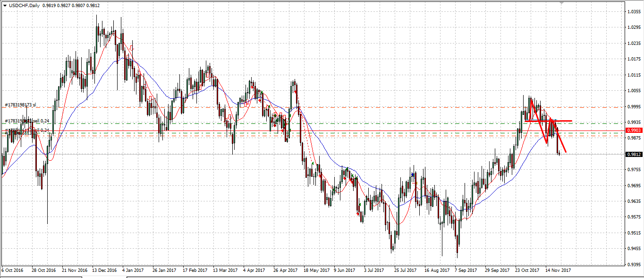Click the 9 Jun 2017 date label
644x278 pixels.
coord(345,270)
